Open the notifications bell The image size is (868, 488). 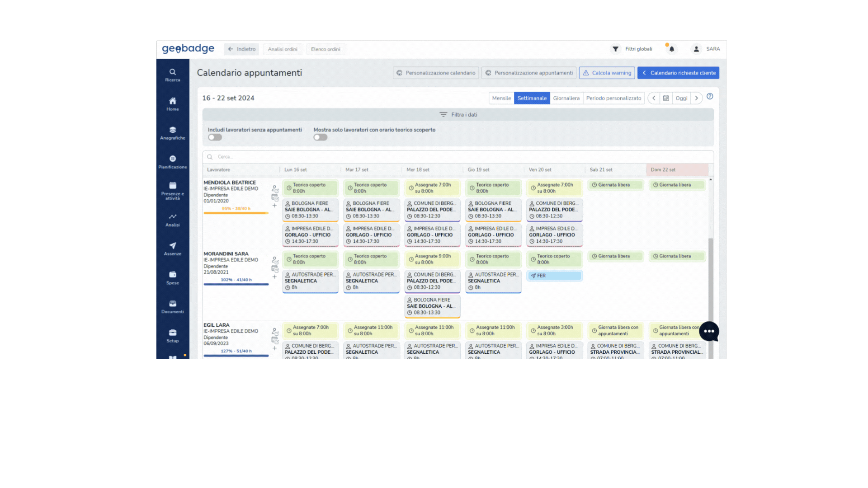click(x=671, y=49)
